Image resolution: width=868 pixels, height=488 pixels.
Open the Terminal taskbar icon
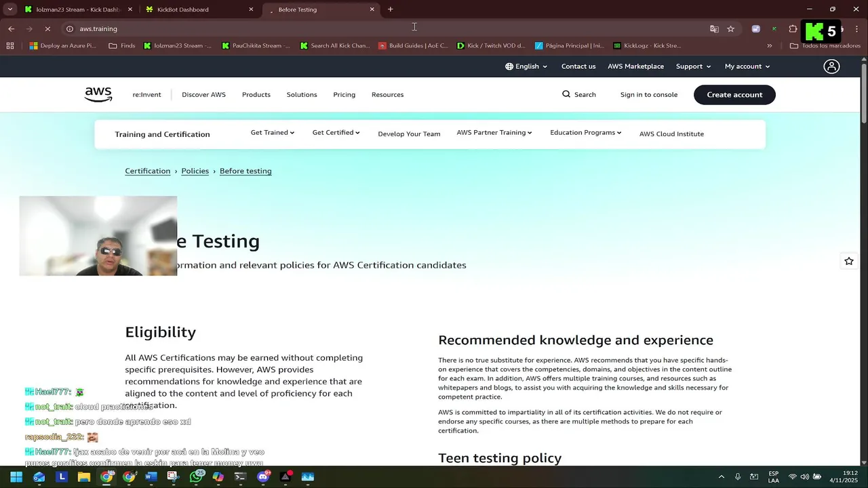pos(239,477)
